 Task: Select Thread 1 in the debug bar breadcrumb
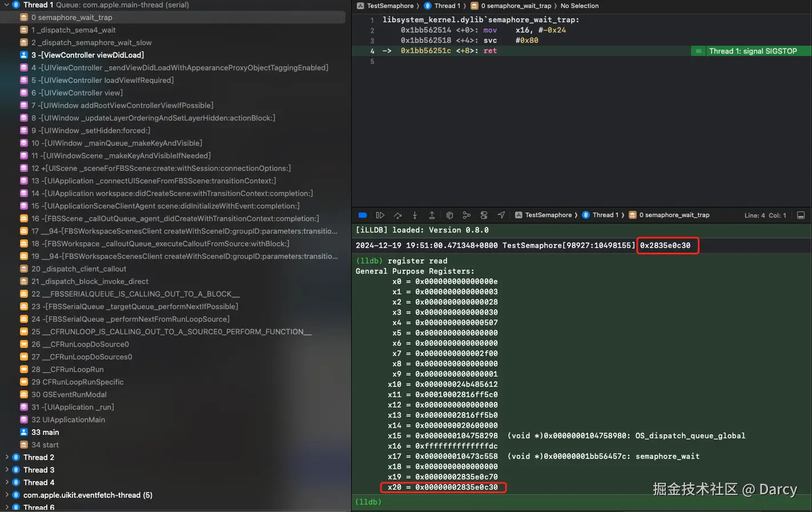(601, 215)
